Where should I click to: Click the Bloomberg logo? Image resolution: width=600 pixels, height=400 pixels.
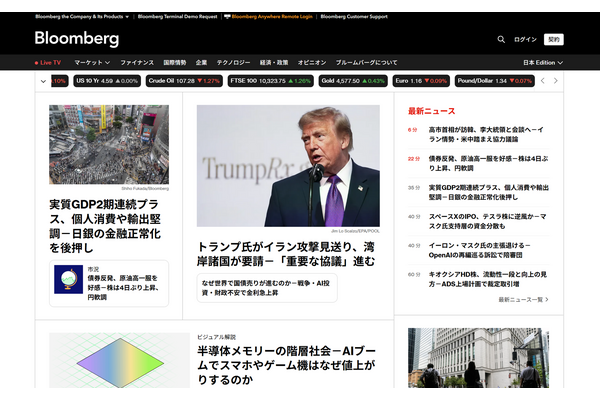point(77,39)
